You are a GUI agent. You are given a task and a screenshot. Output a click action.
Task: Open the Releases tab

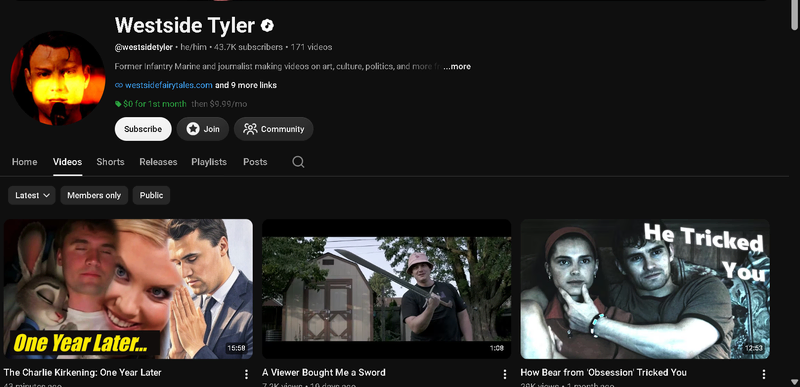[158, 162]
